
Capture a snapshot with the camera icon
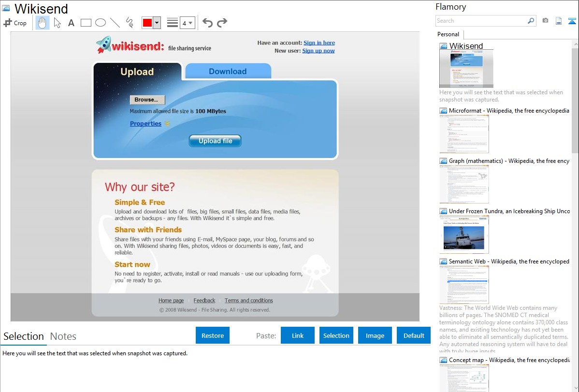pos(545,21)
